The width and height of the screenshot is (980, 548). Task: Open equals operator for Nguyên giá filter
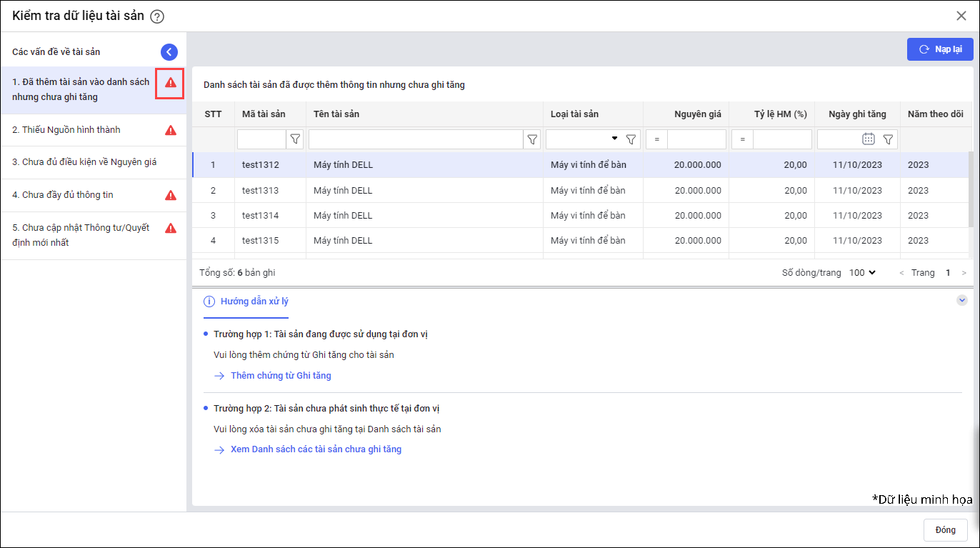coord(656,139)
